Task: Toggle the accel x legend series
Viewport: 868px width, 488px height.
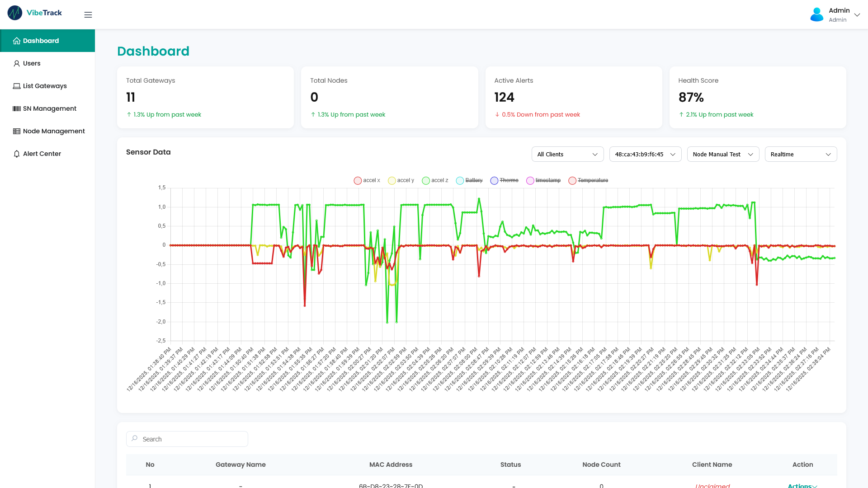Action: [367, 181]
